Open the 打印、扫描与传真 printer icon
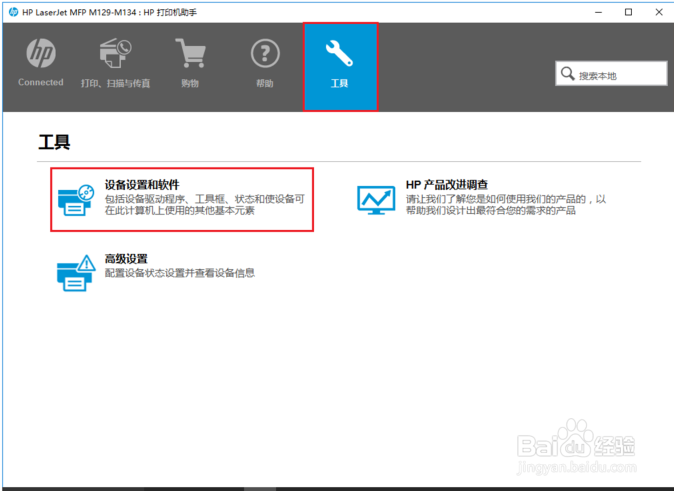Image resolution: width=674 pixels, height=491 pixels. [x=115, y=53]
